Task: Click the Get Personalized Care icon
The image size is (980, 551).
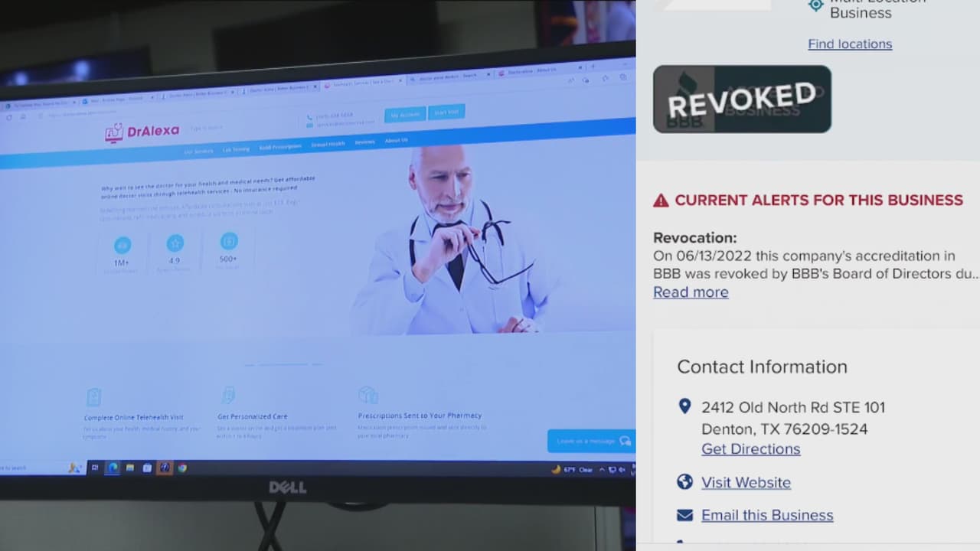Action: tap(227, 396)
